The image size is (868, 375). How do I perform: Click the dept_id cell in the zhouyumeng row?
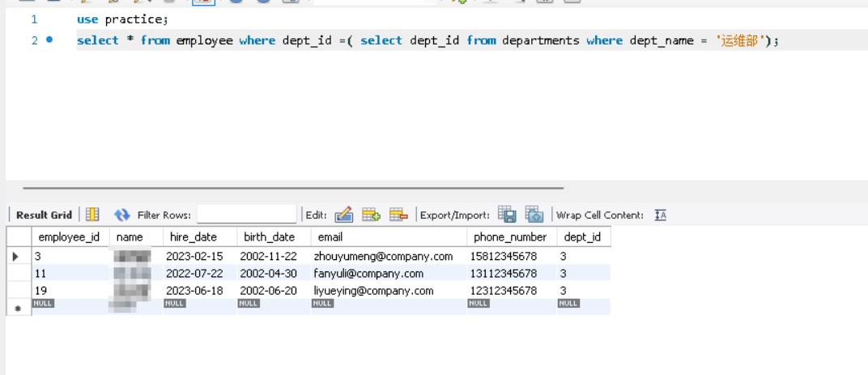pyautogui.click(x=584, y=257)
